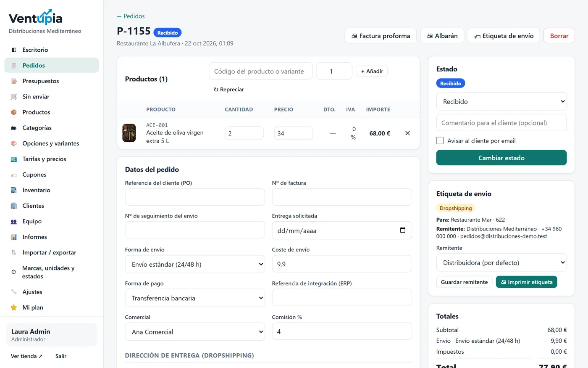Click the Clientes building icon

14,206
